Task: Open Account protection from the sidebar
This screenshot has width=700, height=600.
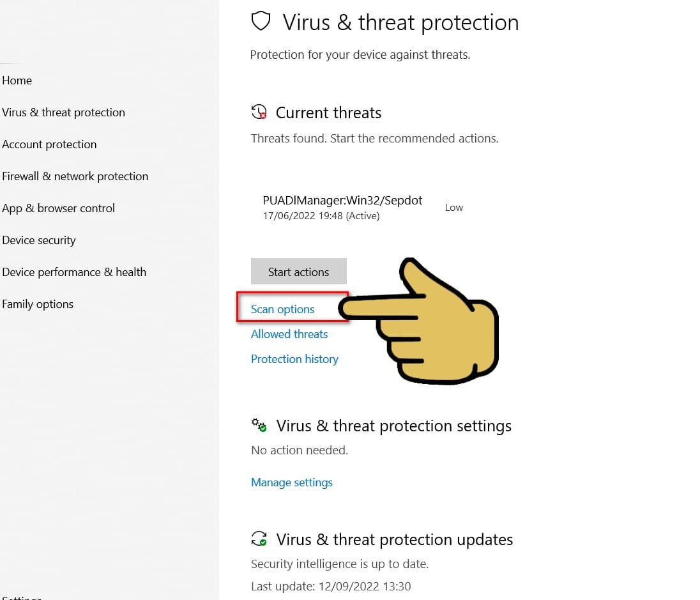Action: pos(49,144)
